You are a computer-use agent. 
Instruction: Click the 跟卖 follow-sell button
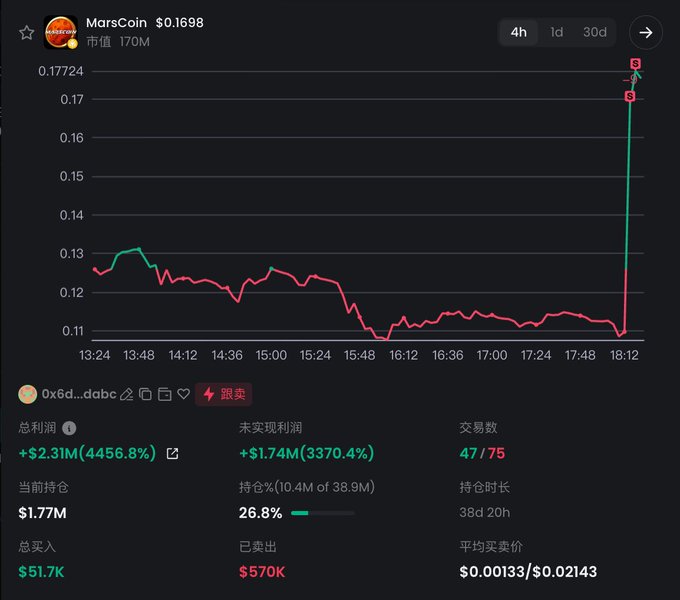tap(224, 394)
